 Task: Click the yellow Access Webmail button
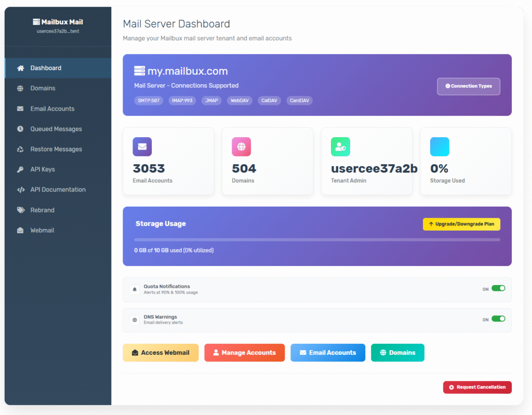pos(161,353)
